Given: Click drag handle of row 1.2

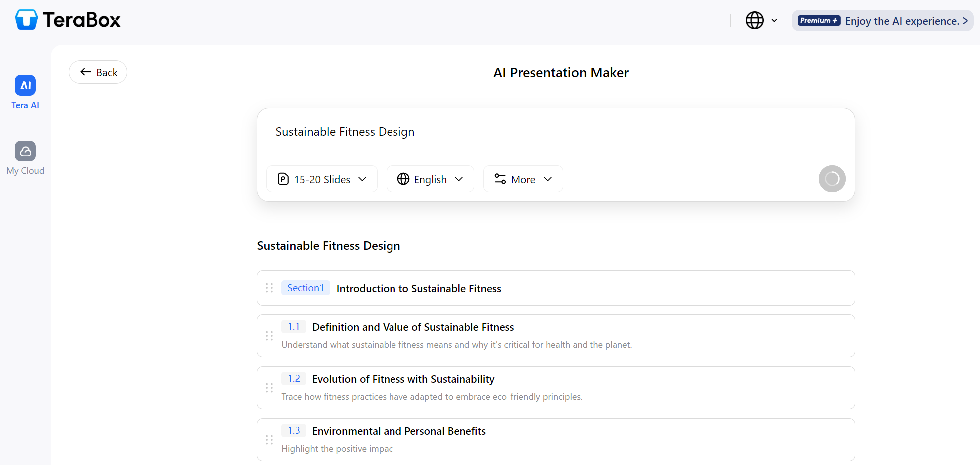Looking at the screenshot, I should pyautogui.click(x=269, y=388).
